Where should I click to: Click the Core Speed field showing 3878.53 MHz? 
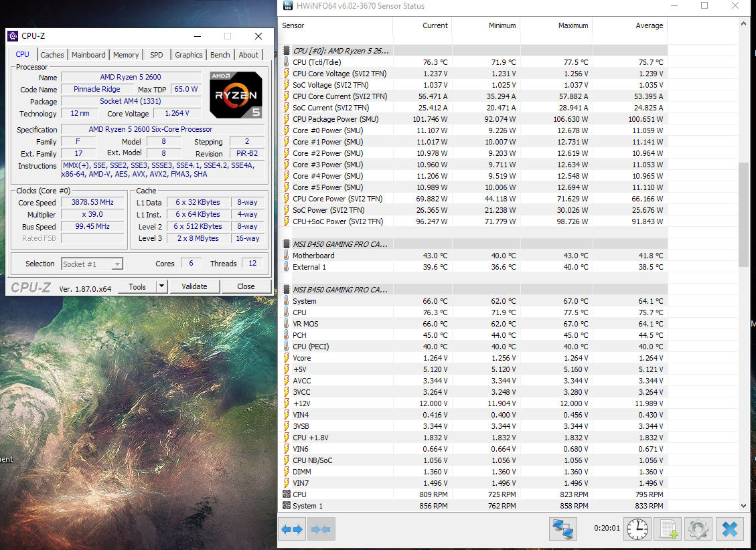[x=92, y=202]
